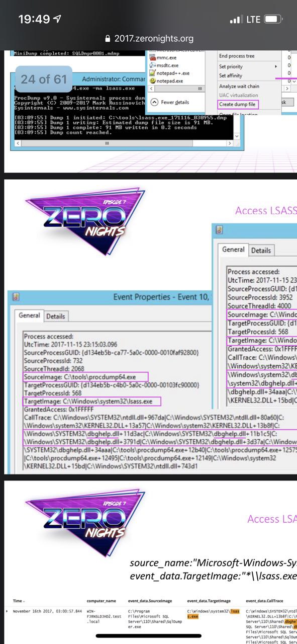This screenshot has height=644, width=297.
Task: Click the event_data.TargetImage column header
Action: 209,601
